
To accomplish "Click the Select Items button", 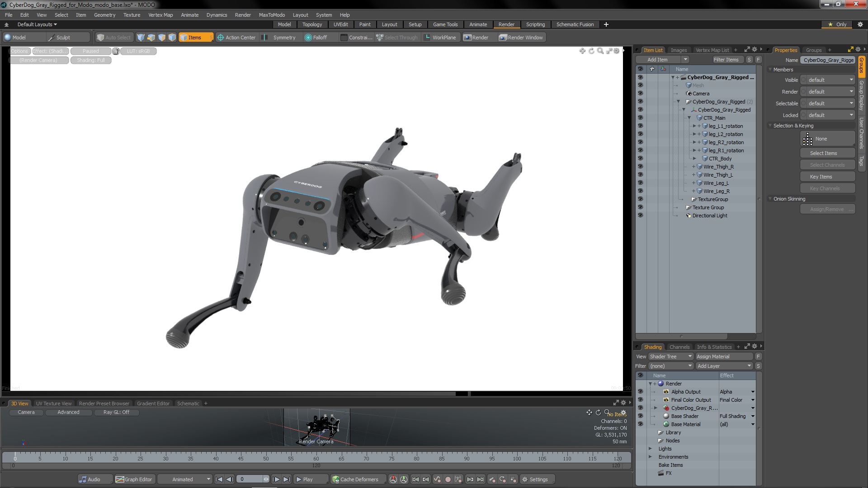I will pyautogui.click(x=827, y=153).
